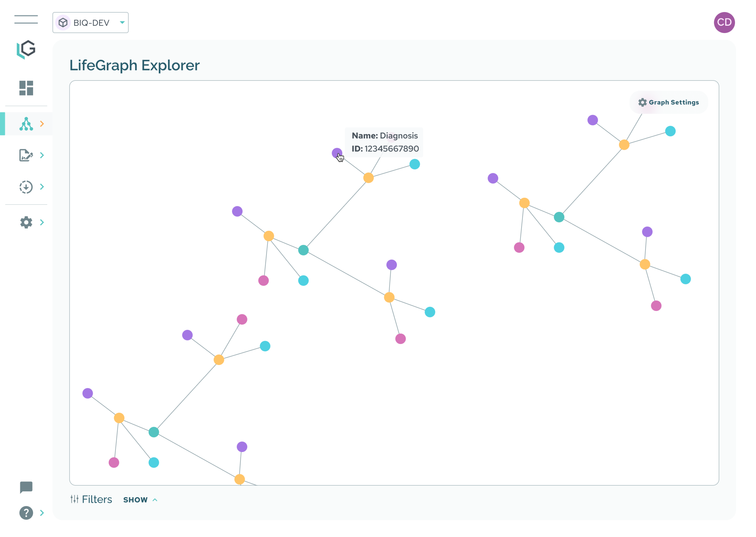Image resolution: width=756 pixels, height=537 pixels.
Task: Open the CD user avatar menu
Action: pyautogui.click(x=725, y=22)
